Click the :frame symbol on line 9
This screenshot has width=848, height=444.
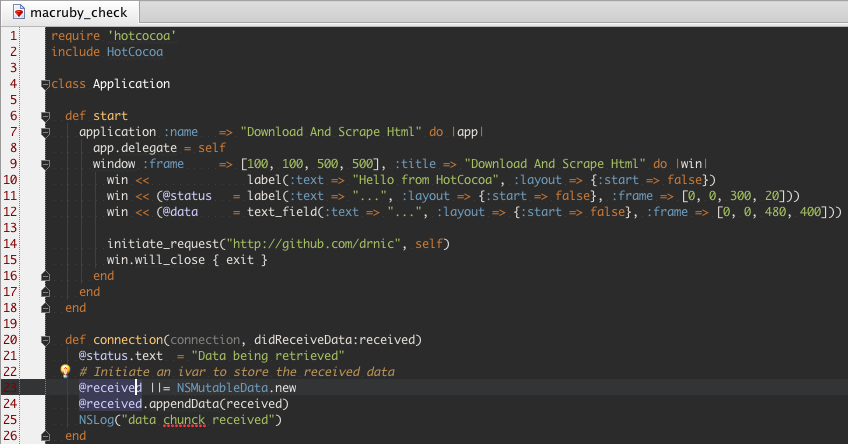(x=163, y=164)
